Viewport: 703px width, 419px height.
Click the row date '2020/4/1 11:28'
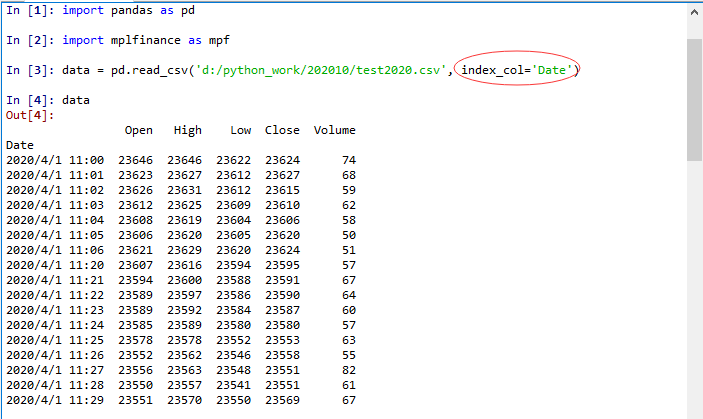55,385
